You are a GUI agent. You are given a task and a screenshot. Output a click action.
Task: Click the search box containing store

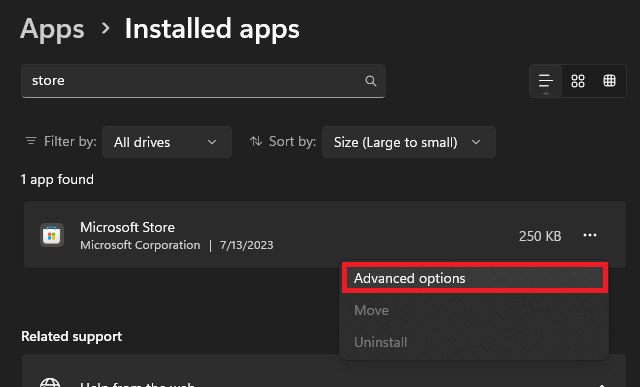203,81
